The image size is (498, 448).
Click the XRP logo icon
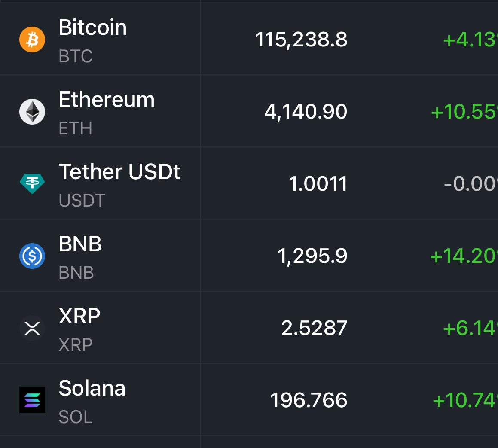click(32, 328)
